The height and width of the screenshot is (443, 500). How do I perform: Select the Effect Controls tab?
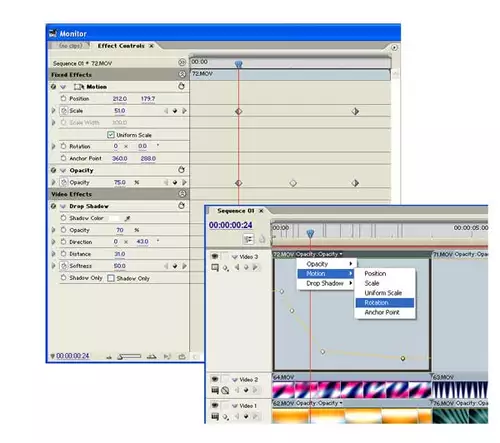tap(121, 46)
